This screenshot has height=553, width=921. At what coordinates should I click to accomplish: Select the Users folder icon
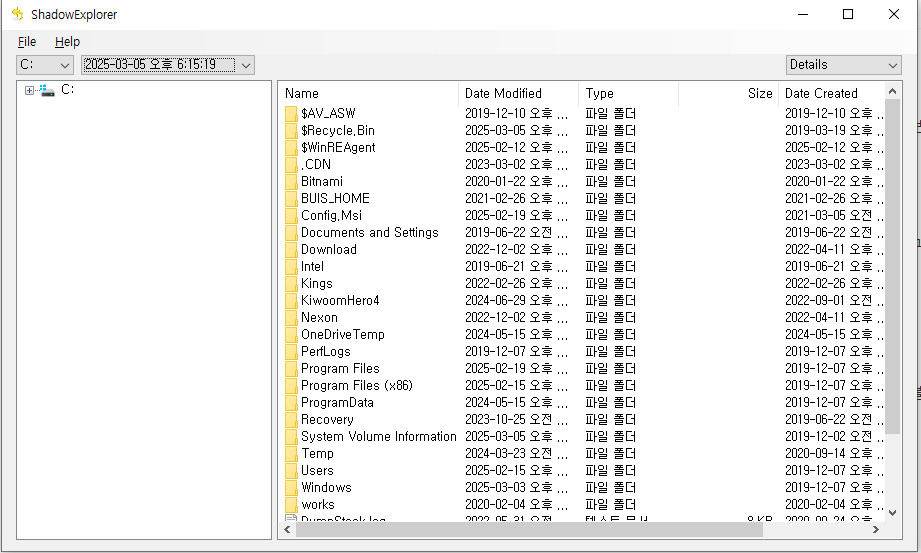291,471
